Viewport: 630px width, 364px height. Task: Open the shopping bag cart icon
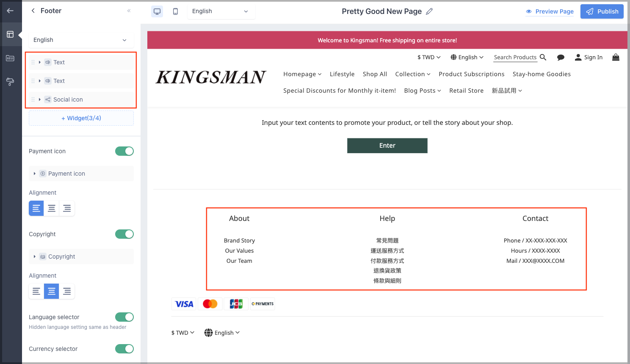point(616,57)
